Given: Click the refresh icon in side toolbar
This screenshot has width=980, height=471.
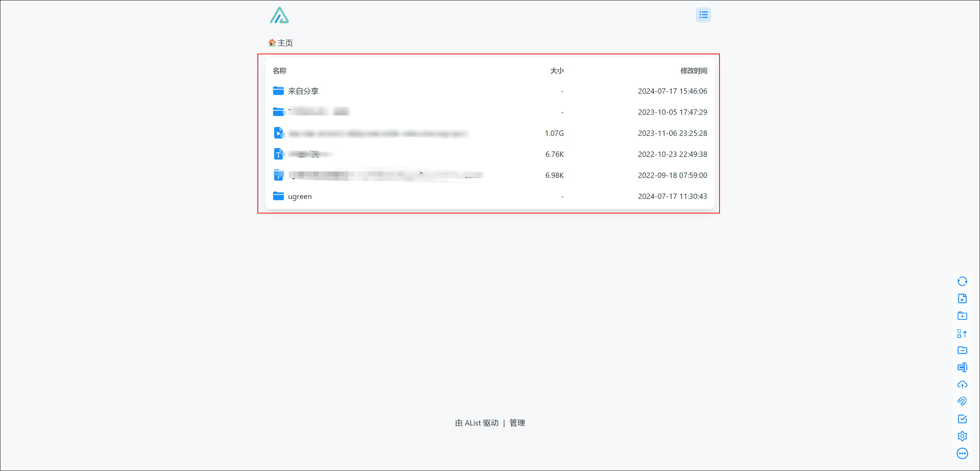Looking at the screenshot, I should click(x=962, y=281).
